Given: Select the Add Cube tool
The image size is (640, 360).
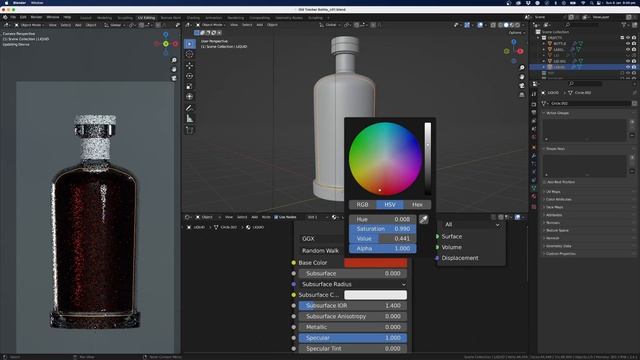Looking at the screenshot, I should point(190,130).
